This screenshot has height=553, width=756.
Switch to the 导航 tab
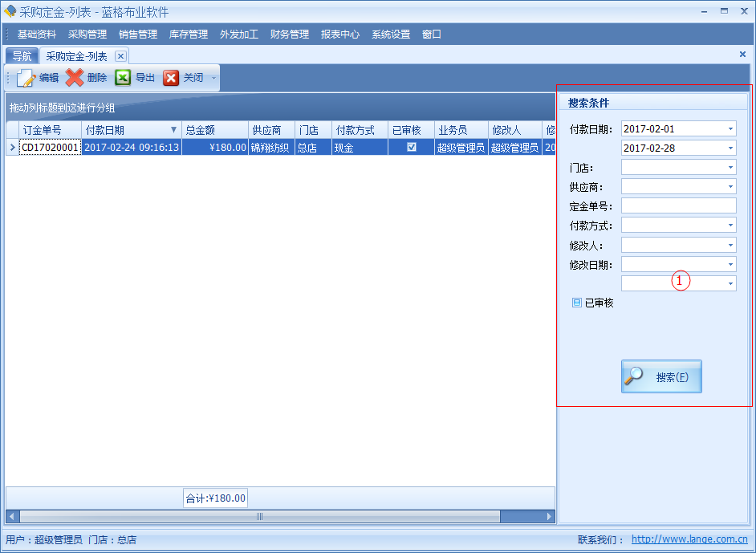click(x=22, y=56)
